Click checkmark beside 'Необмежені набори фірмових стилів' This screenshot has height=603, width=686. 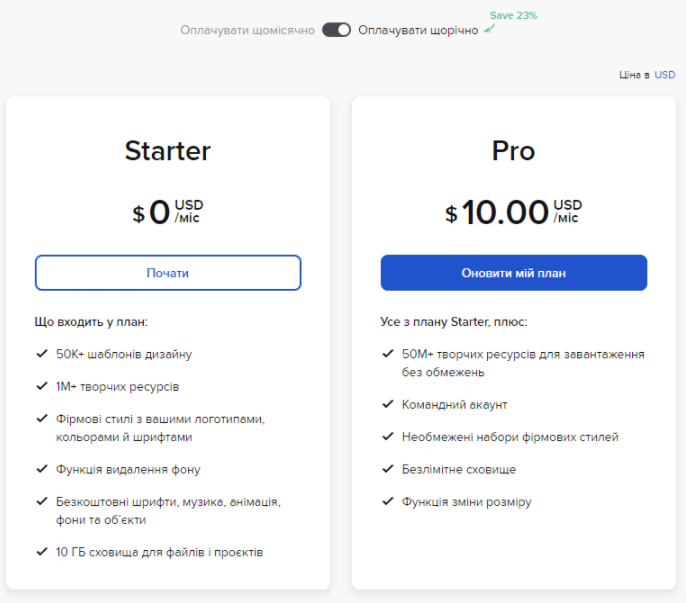click(388, 436)
